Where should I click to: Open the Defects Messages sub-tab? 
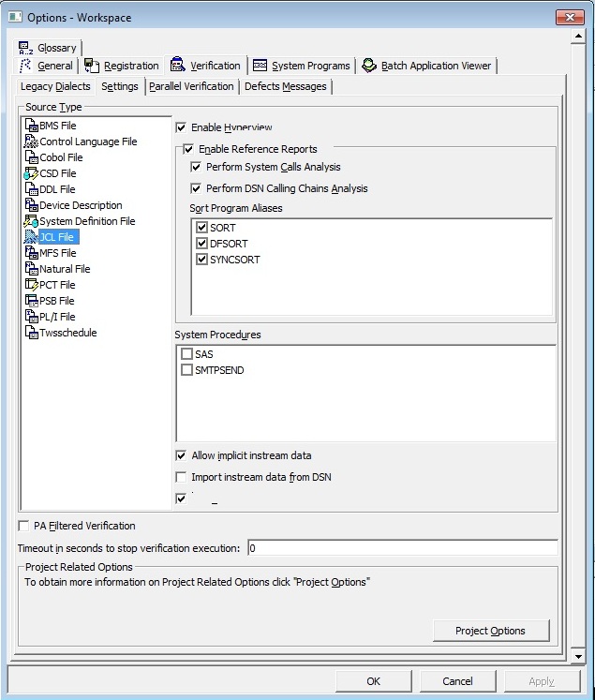(x=286, y=86)
